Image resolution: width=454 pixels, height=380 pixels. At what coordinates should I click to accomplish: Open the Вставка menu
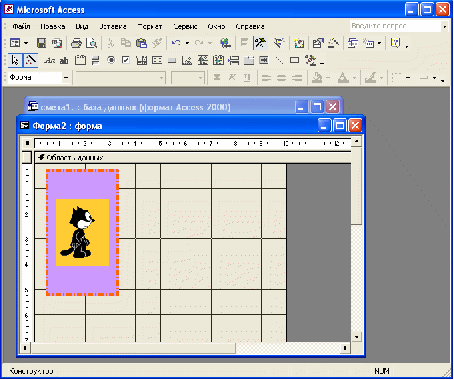pyautogui.click(x=113, y=26)
